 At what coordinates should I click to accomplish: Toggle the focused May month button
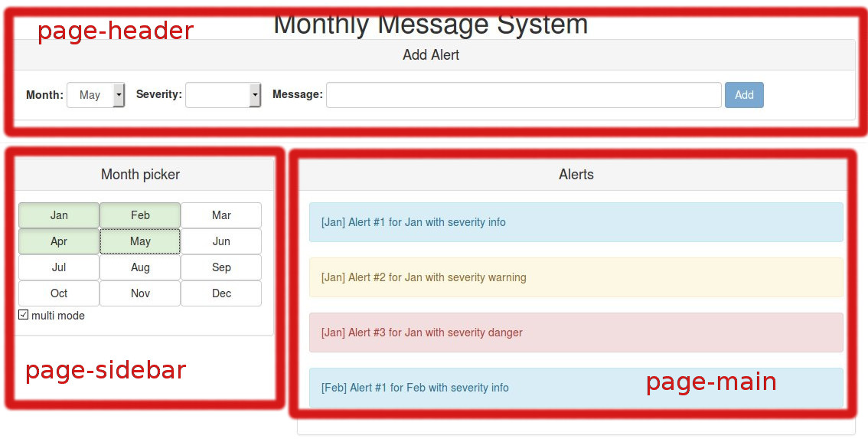[140, 241]
